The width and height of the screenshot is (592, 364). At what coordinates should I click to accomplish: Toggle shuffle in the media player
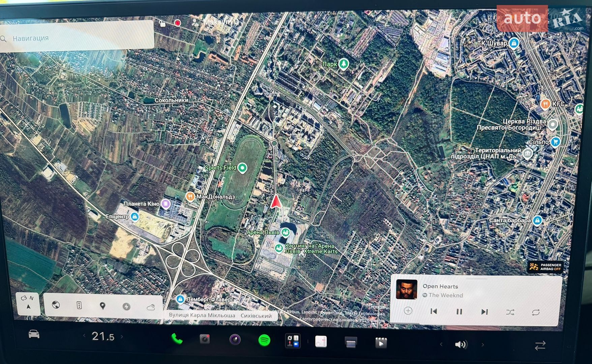(510, 312)
